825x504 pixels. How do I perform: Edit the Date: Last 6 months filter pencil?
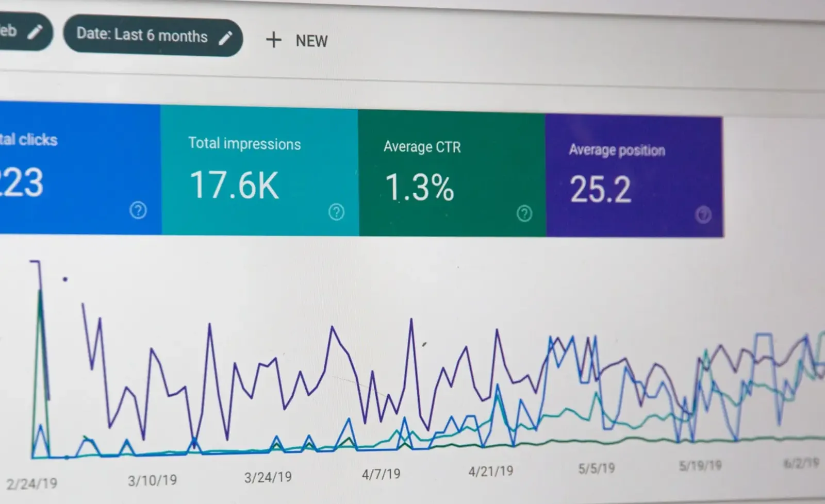coord(225,38)
